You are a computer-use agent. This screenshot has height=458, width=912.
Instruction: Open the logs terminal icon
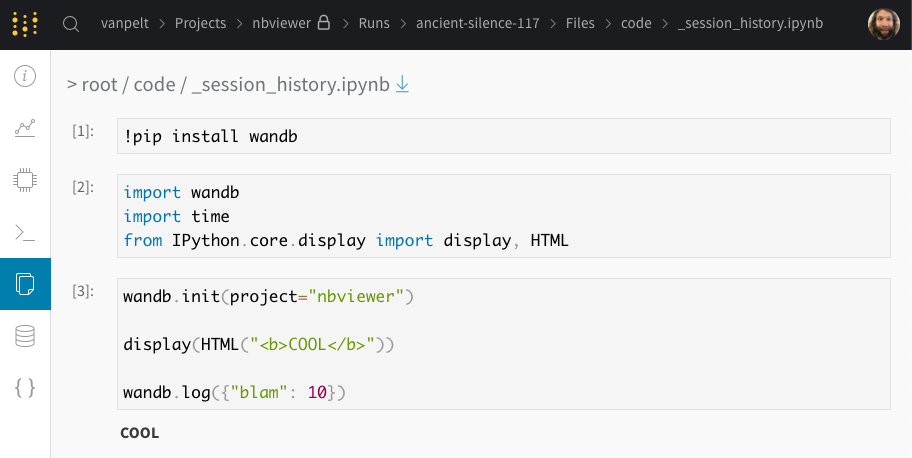click(25, 232)
